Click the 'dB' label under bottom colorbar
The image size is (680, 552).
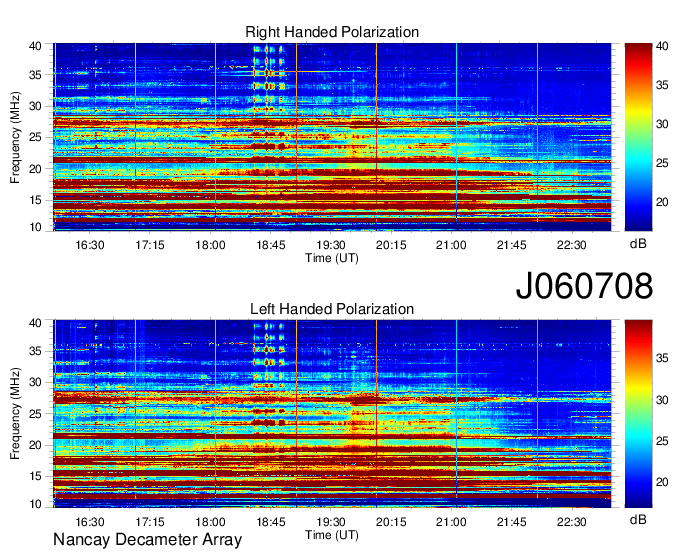pos(638,519)
